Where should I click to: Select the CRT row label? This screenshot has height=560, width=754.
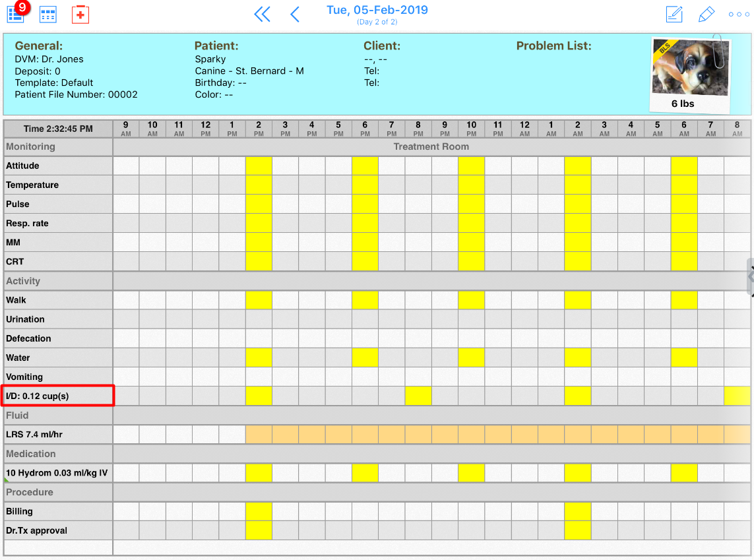coord(58,262)
